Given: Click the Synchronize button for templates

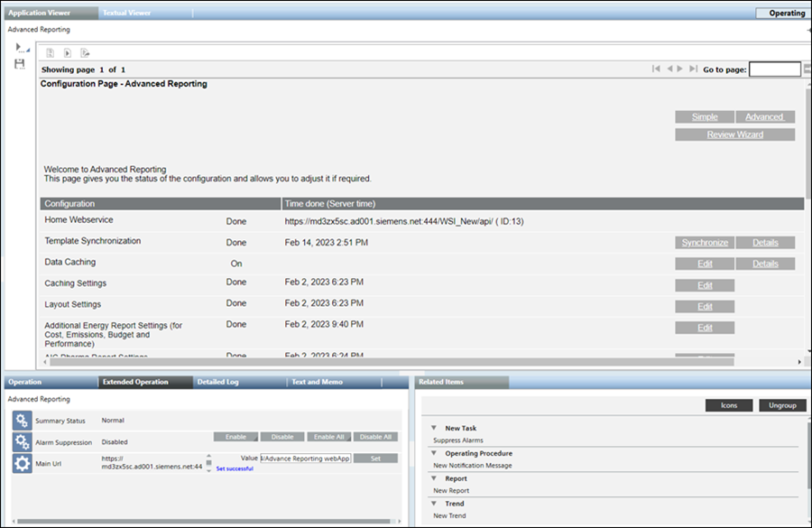Looking at the screenshot, I should (705, 243).
